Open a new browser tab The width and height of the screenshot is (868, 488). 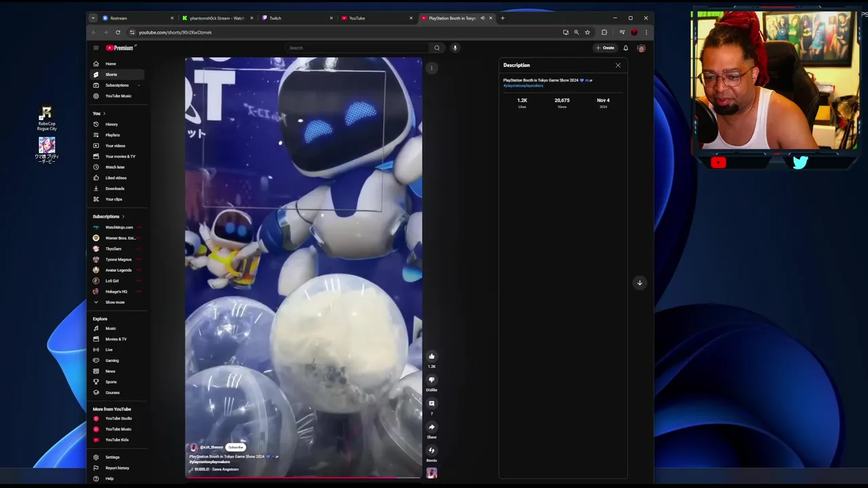coord(502,18)
